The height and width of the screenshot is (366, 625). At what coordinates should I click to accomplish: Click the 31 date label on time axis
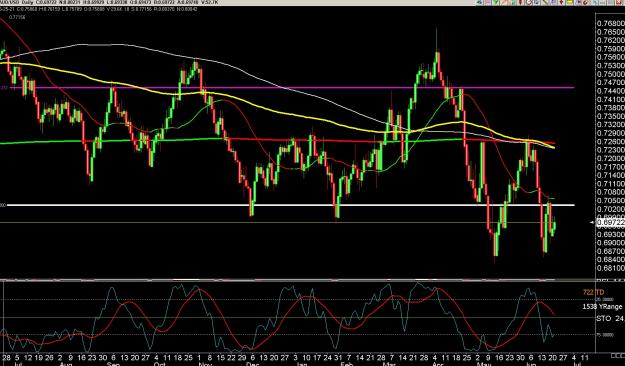click(337, 358)
